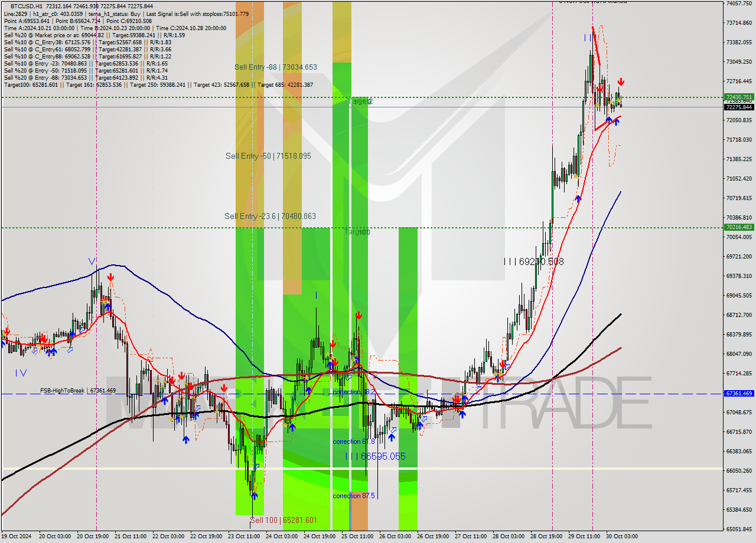Click '27 Oct 11:00' on the time axis

pyautogui.click(x=470, y=537)
